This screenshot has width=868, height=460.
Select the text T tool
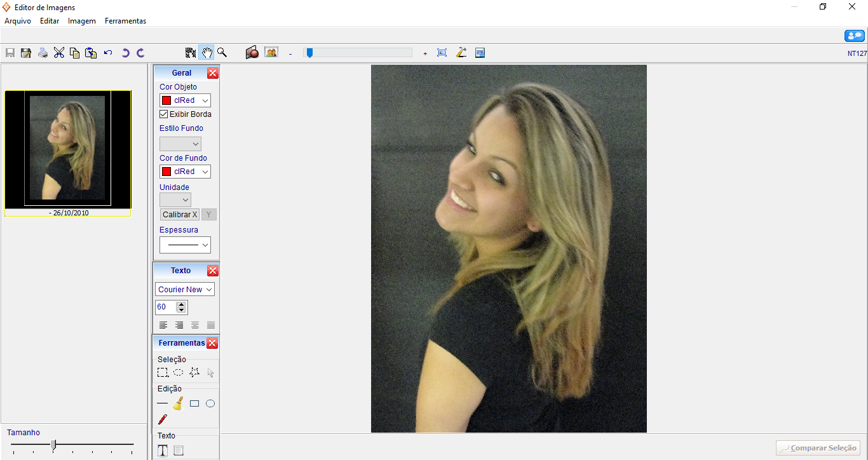coord(163,450)
